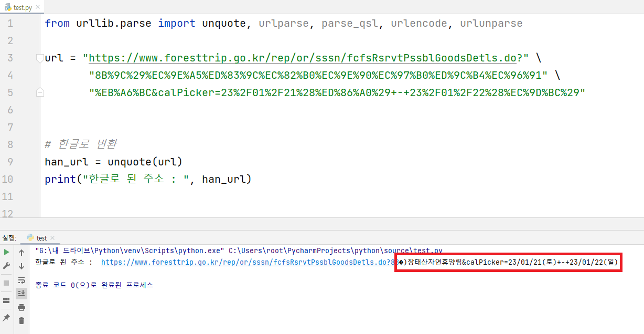The image size is (644, 334).
Task: Select the test.py editor tab
Action: coord(22,7)
